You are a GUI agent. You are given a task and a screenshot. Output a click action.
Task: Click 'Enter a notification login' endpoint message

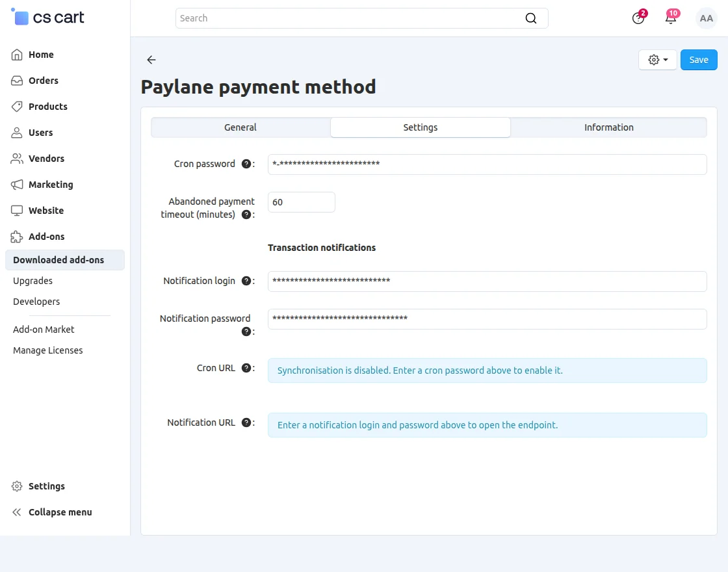[487, 425]
